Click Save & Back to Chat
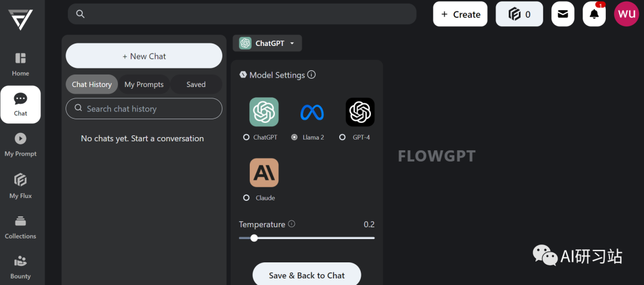Viewport: 644px width, 285px height. tap(307, 274)
